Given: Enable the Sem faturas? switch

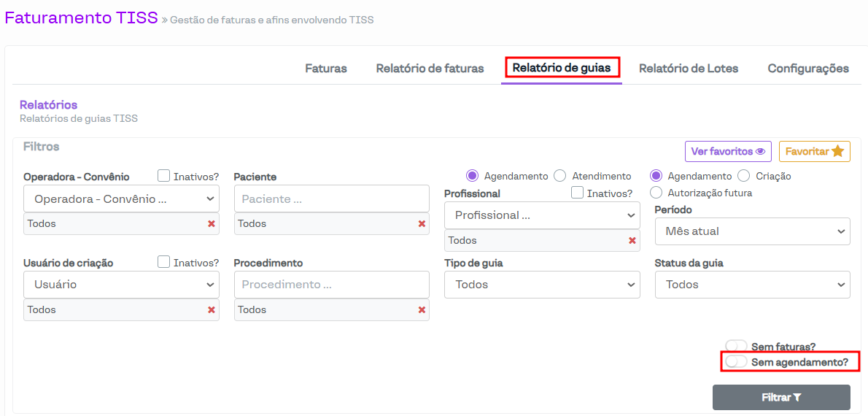Looking at the screenshot, I should pyautogui.click(x=736, y=347).
